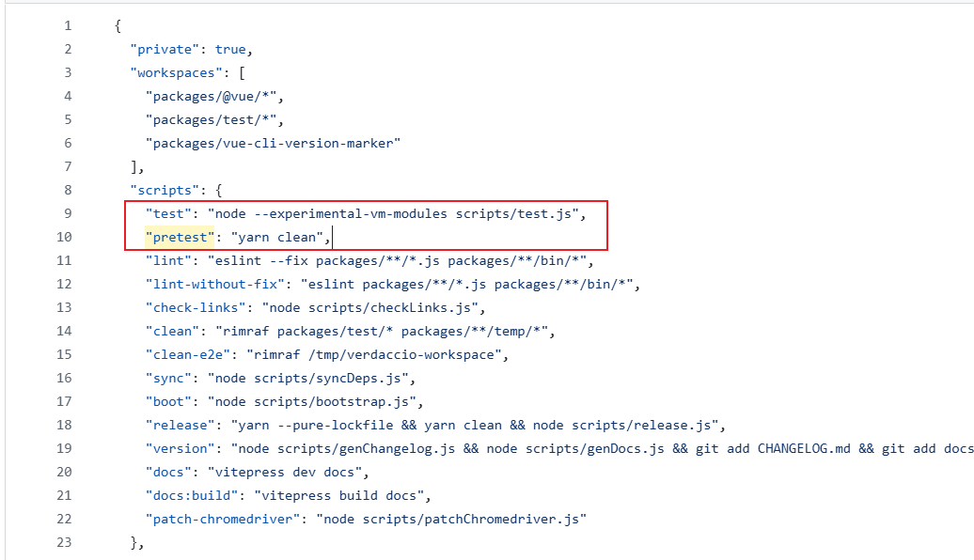Click the highlighted "pretest" key

pos(180,237)
